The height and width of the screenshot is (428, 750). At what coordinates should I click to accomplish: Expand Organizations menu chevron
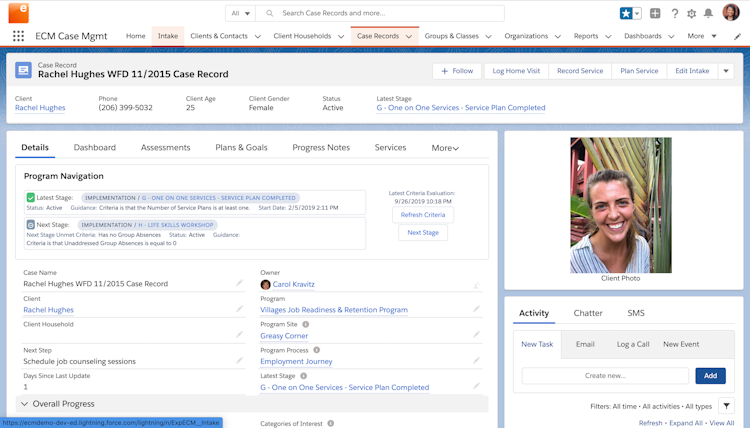pyautogui.click(x=558, y=36)
